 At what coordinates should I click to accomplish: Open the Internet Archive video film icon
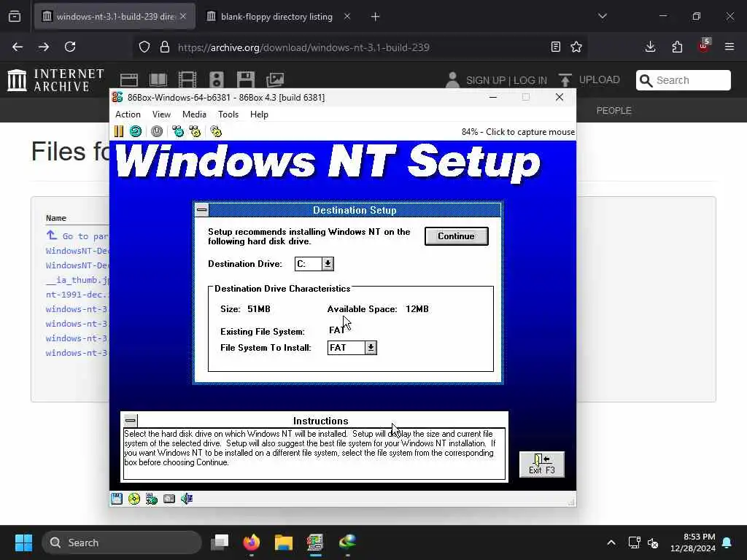pos(187,80)
